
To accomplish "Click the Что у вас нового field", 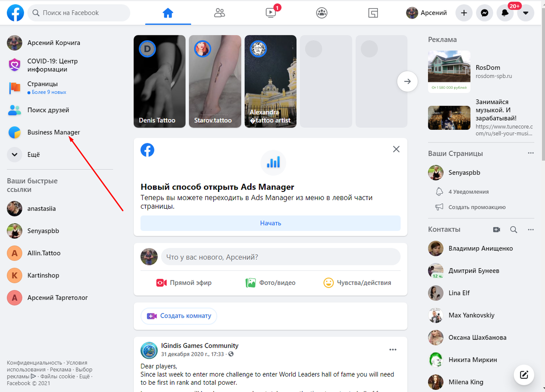I will pyautogui.click(x=281, y=257).
